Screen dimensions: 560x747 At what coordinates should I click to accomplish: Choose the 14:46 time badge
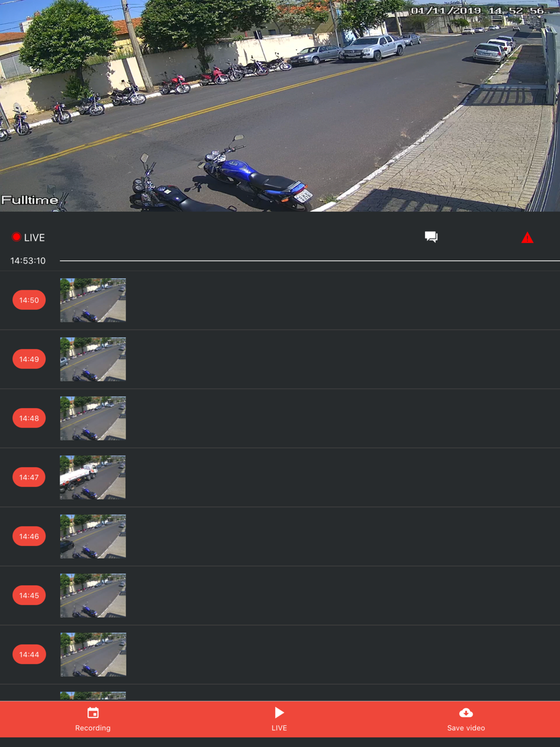click(x=29, y=536)
